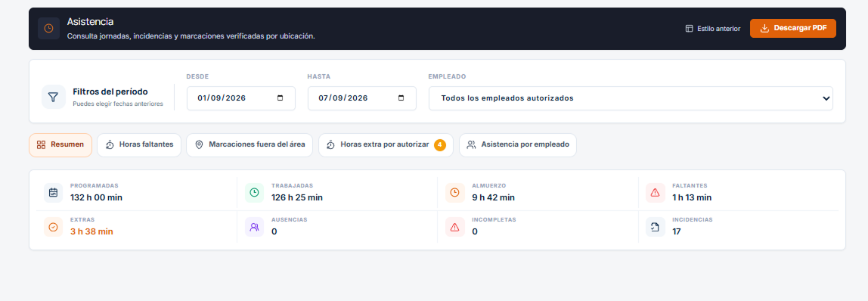Click the Incompletas warning triangle icon
868x301 pixels.
(x=454, y=227)
